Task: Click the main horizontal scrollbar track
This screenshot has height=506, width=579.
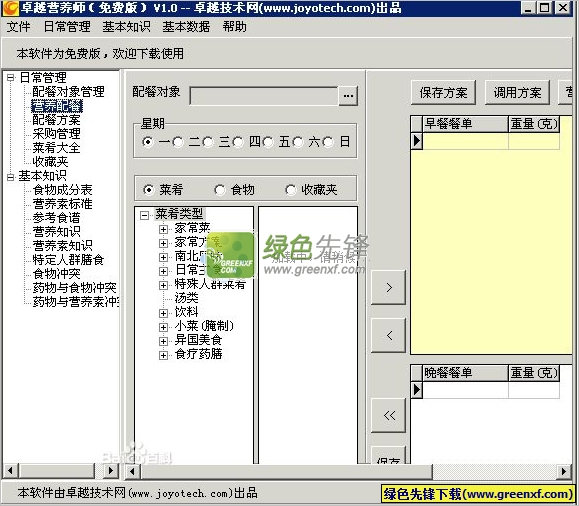Action: point(495,471)
